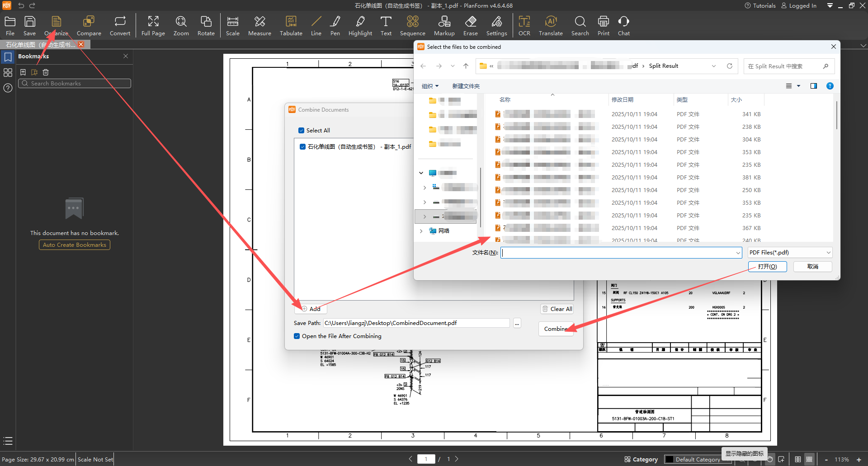Uncheck the 石化单线图 file checkbox

coord(302,147)
